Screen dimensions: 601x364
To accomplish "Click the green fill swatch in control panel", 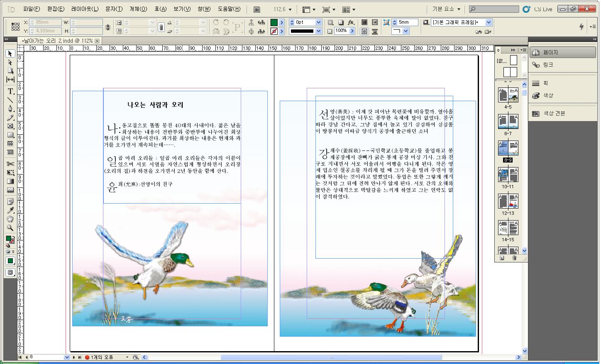I will point(274,22).
